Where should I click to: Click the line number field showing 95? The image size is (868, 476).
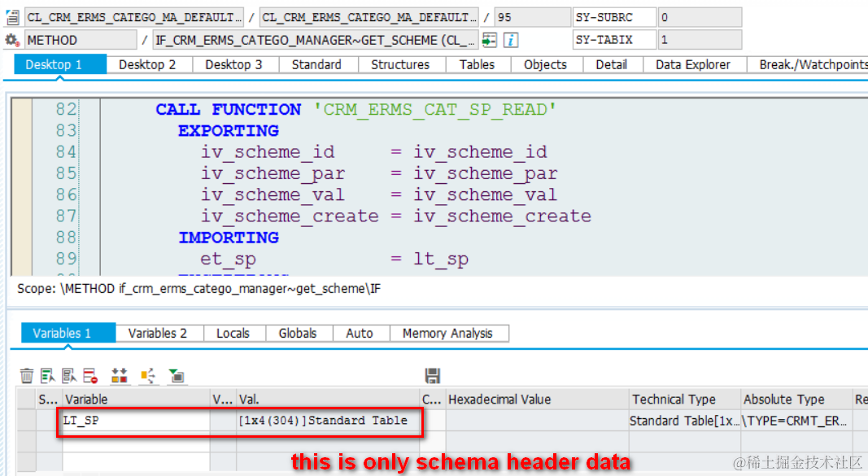[532, 17]
